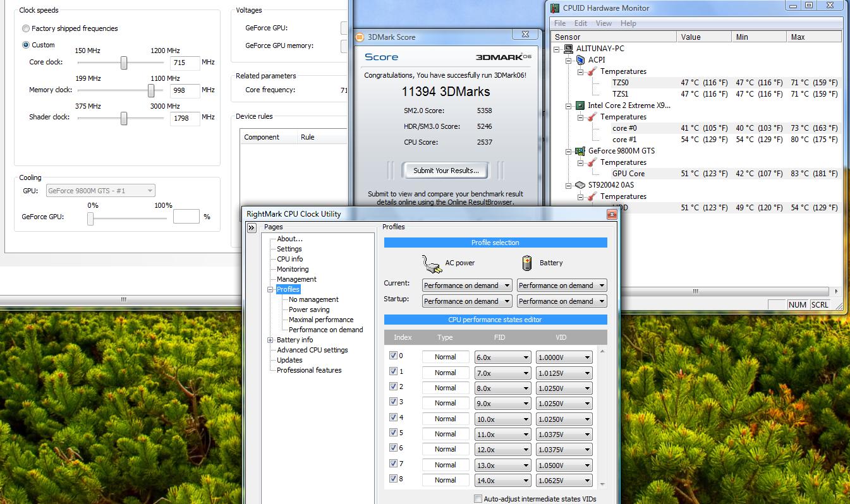Screen dimensions: 850x504
Task: Close the 3DMark Score window
Action: point(525,35)
